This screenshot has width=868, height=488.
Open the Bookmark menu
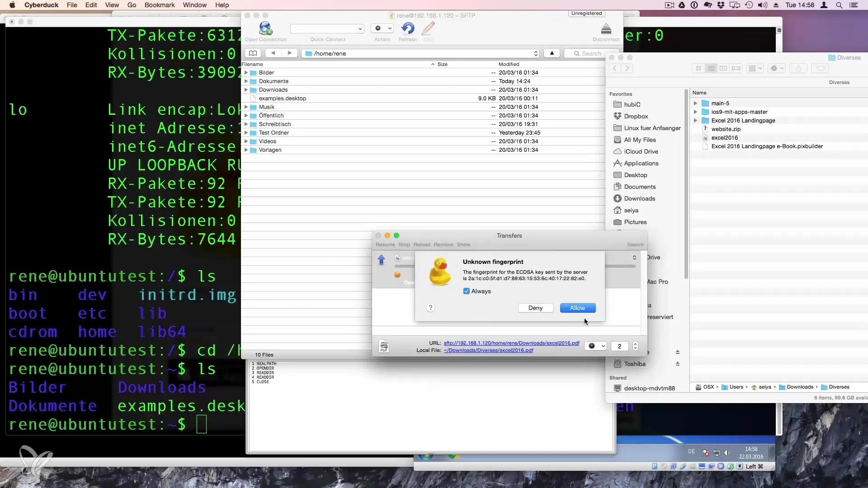click(160, 5)
